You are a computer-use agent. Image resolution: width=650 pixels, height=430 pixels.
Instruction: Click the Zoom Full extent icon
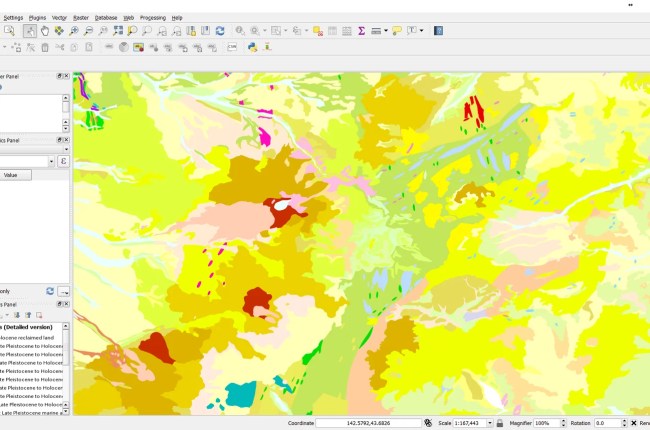[118, 31]
